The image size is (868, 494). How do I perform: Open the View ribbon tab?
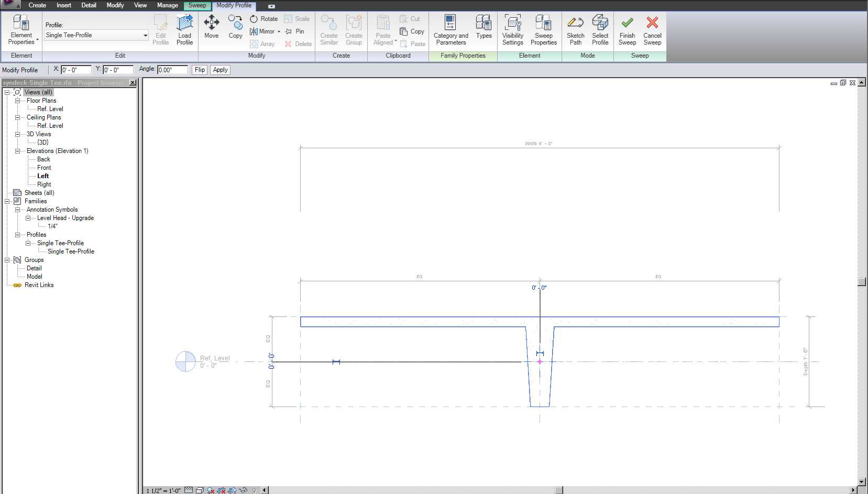[140, 5]
